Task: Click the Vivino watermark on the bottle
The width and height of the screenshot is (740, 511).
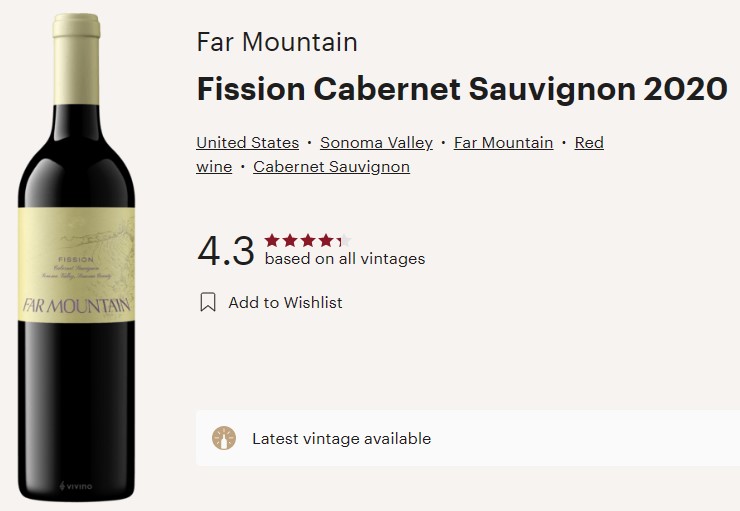Action: [x=76, y=486]
